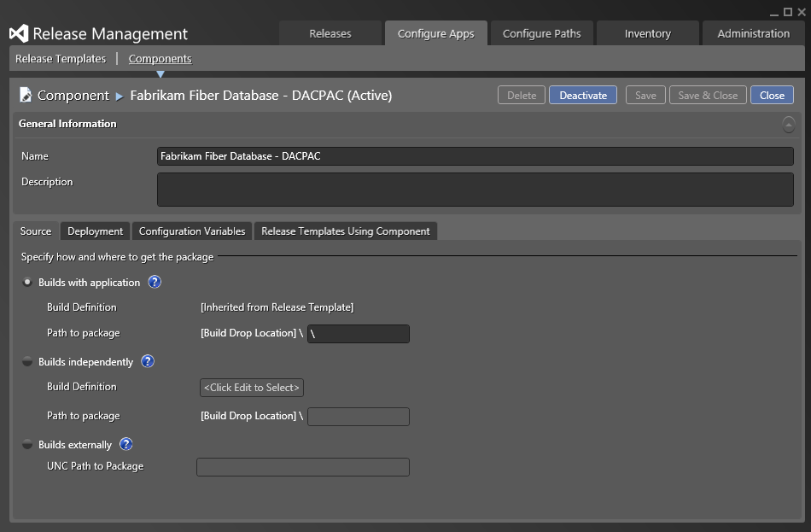811x532 pixels.
Task: Show Release Templates Using Component tab
Action: click(346, 231)
